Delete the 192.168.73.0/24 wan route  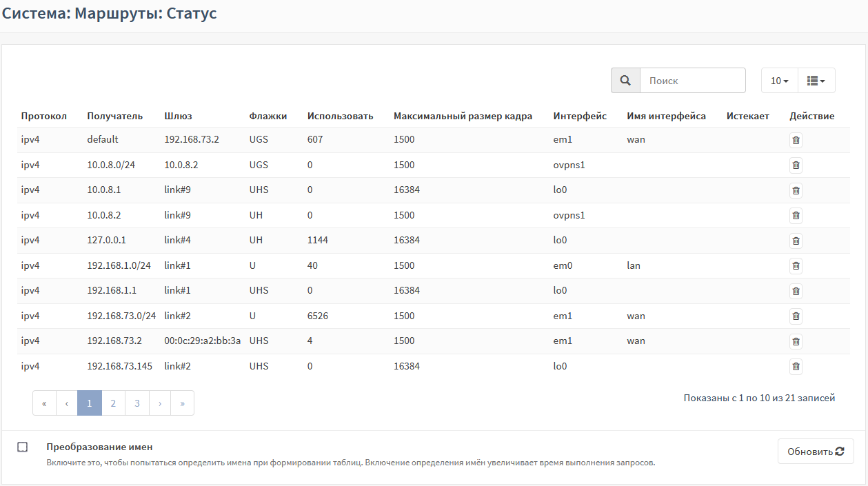point(796,316)
